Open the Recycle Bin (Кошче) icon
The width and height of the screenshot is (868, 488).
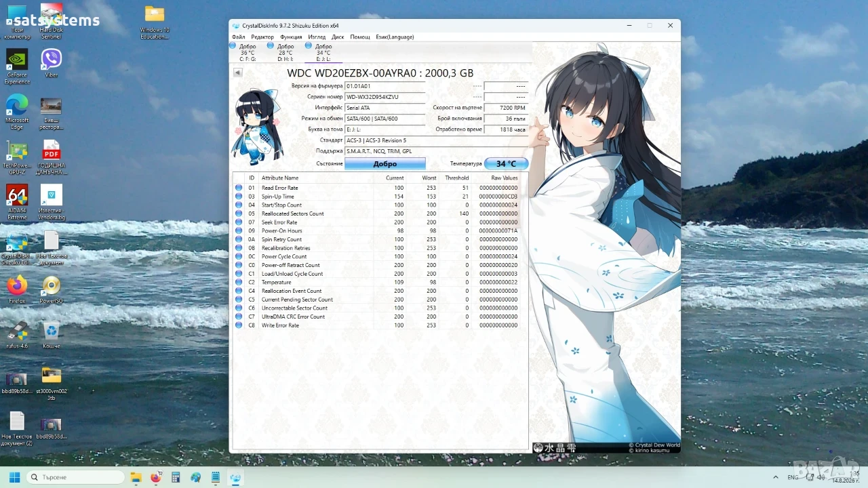pyautogui.click(x=52, y=335)
